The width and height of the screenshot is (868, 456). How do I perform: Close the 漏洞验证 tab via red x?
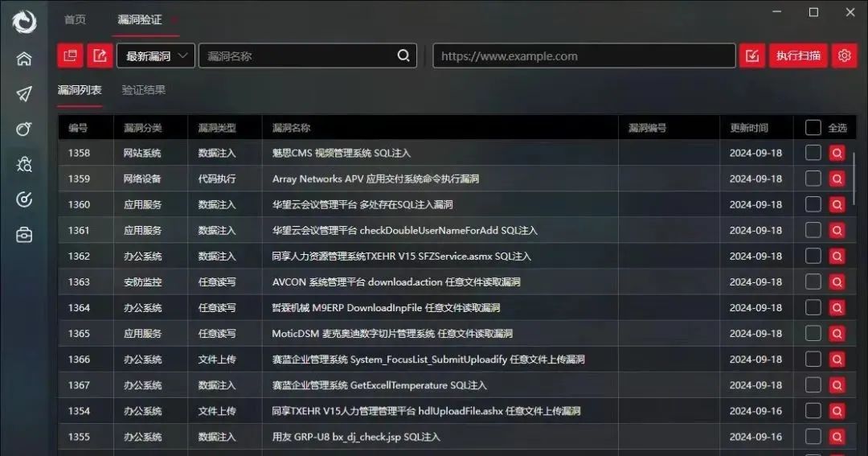point(174,20)
